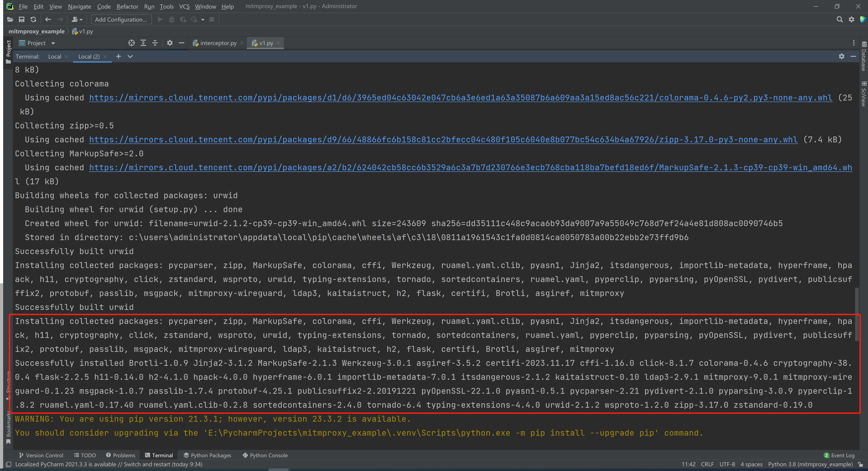
Task: Open the View menu
Action: (x=55, y=6)
